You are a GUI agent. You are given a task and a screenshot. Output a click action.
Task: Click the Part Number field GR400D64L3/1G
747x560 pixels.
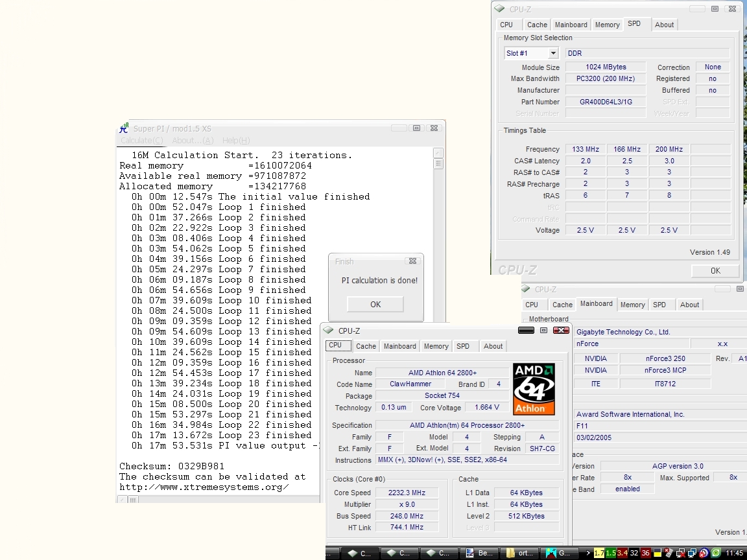[606, 102]
